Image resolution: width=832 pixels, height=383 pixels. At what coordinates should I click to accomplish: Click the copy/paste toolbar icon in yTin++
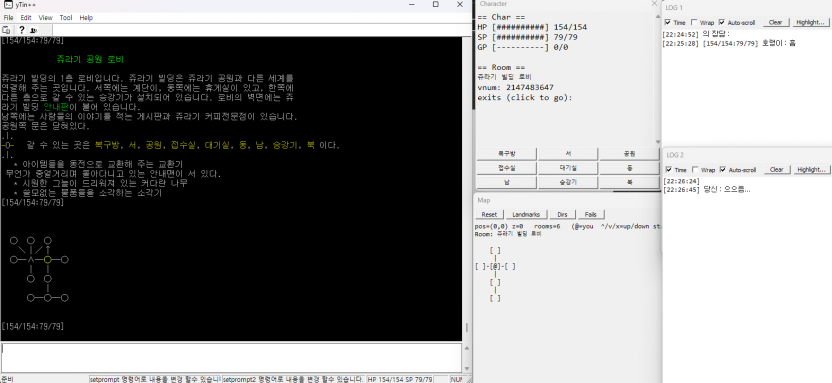pos(7,30)
